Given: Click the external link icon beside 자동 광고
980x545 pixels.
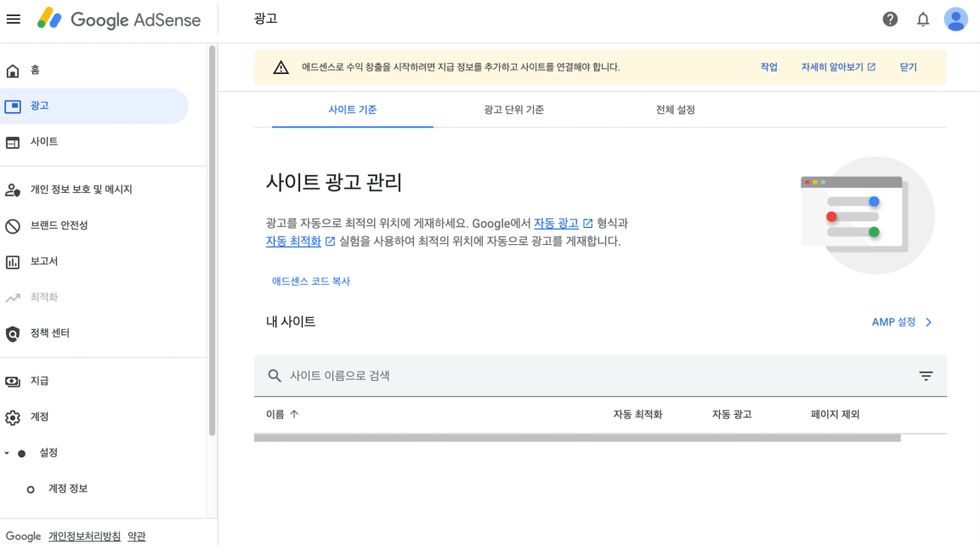Looking at the screenshot, I should pyautogui.click(x=587, y=223).
